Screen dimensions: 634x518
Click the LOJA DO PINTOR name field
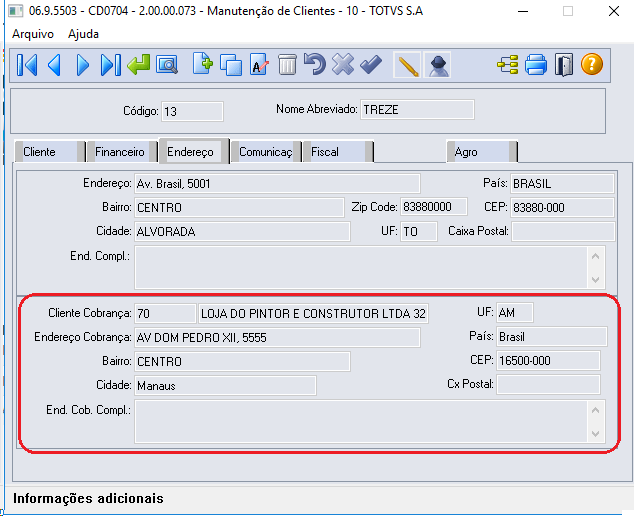pos(313,313)
